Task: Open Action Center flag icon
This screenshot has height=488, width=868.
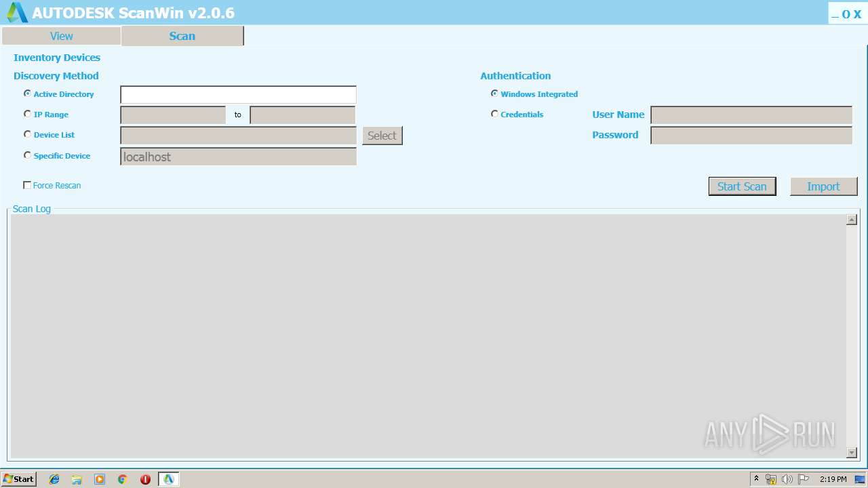Action: (804, 479)
